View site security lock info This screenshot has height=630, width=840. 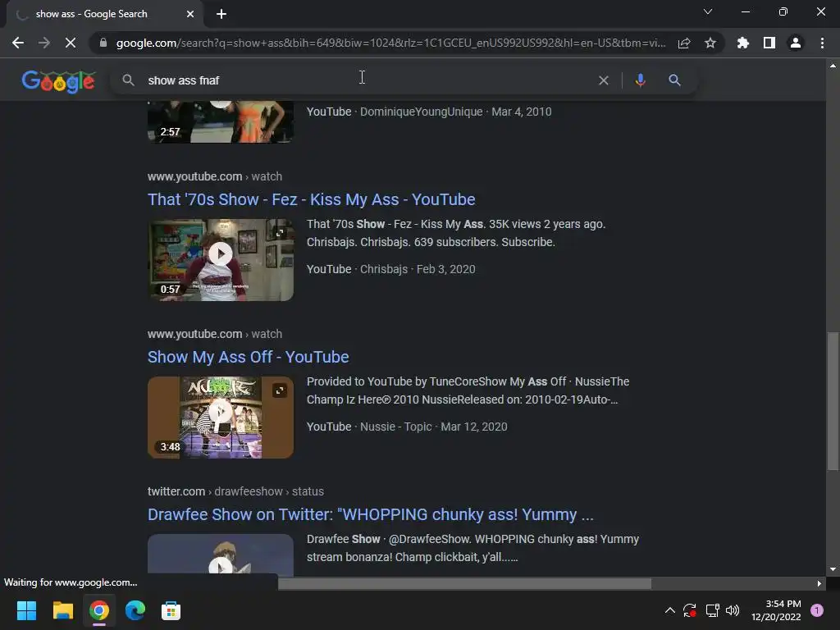tap(103, 43)
